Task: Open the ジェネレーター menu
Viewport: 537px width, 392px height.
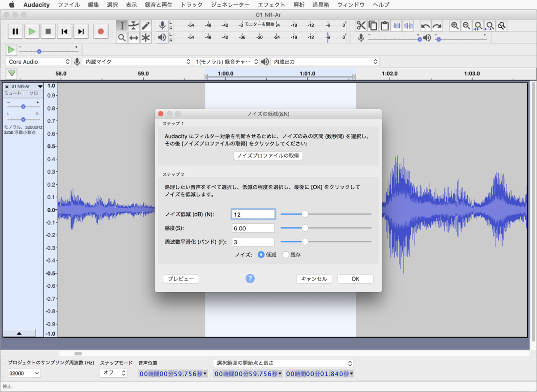Action: click(230, 5)
